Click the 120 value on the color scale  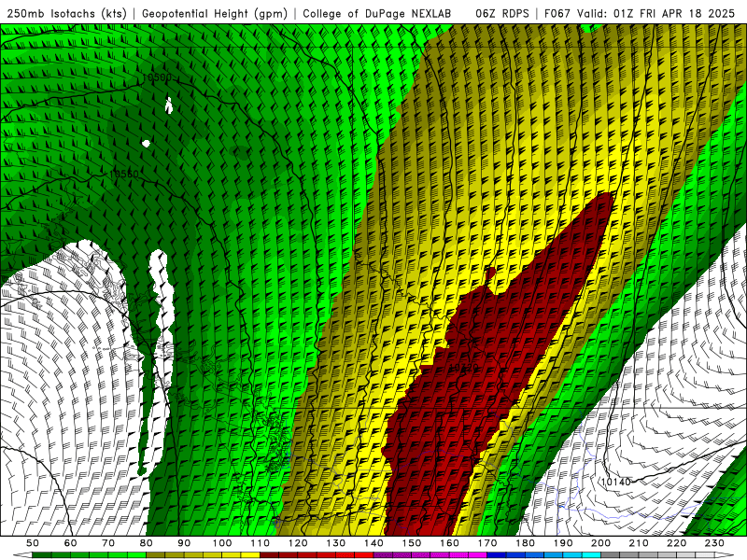tap(298, 543)
